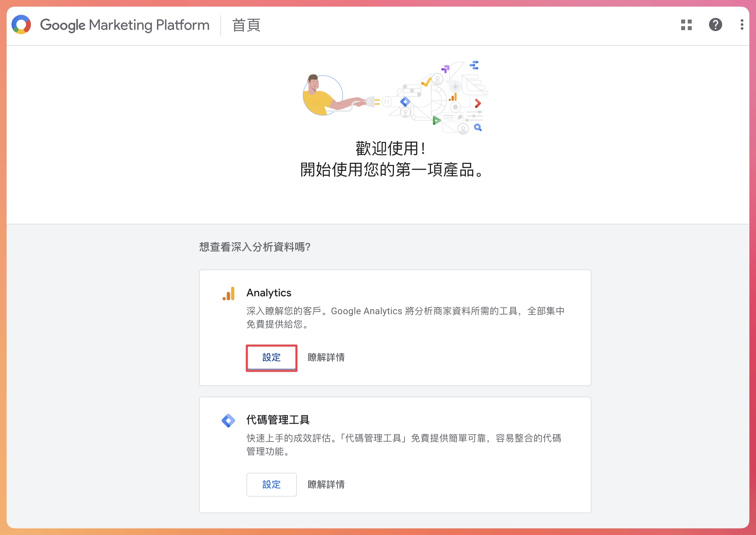This screenshot has height=535, width=756.
Task: Select the Google logo colored circle
Action: pos(21,24)
